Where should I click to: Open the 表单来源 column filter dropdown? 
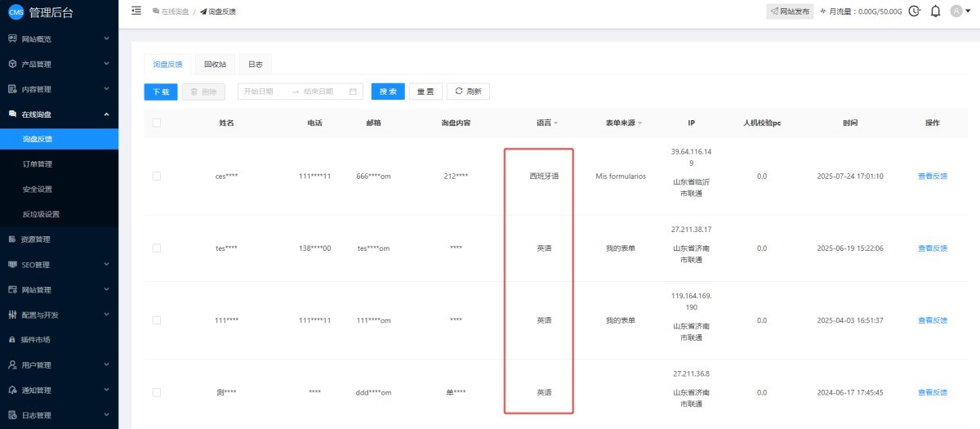click(x=639, y=123)
